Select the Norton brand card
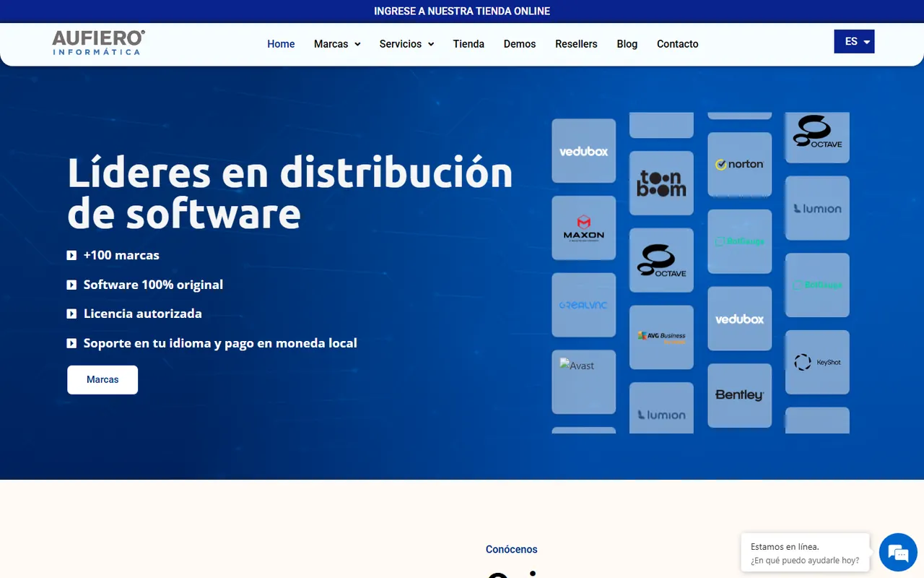The height and width of the screenshot is (578, 924). tap(740, 165)
